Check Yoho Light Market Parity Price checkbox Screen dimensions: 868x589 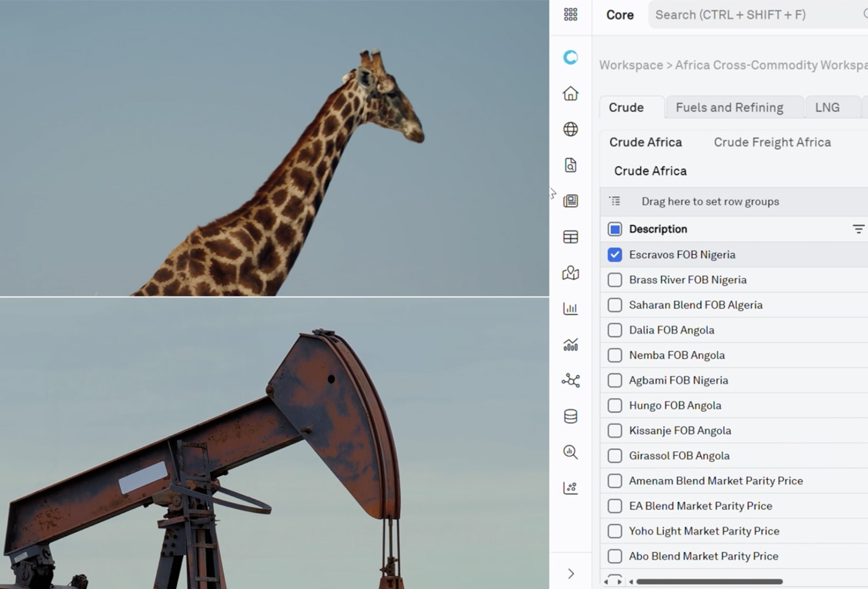(x=615, y=530)
